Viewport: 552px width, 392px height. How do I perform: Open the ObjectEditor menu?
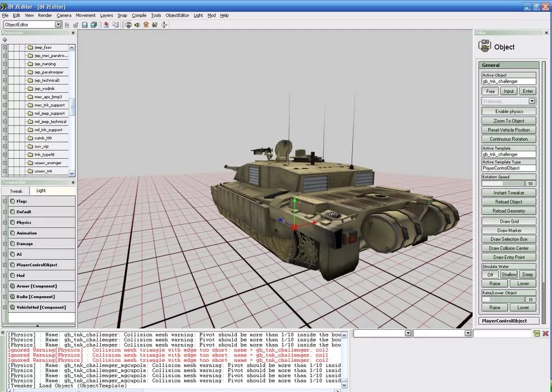pyautogui.click(x=177, y=16)
